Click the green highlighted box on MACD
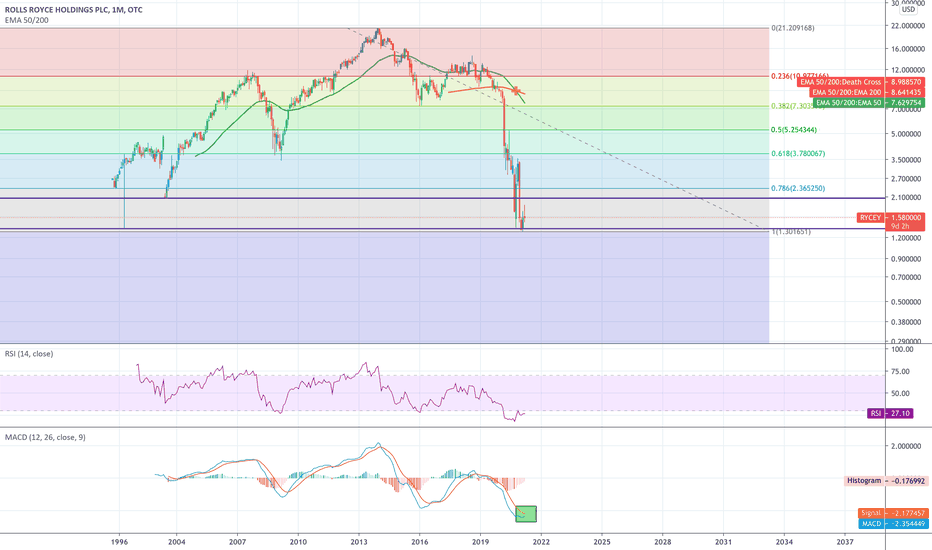This screenshot has width=932, height=550. coord(526,514)
